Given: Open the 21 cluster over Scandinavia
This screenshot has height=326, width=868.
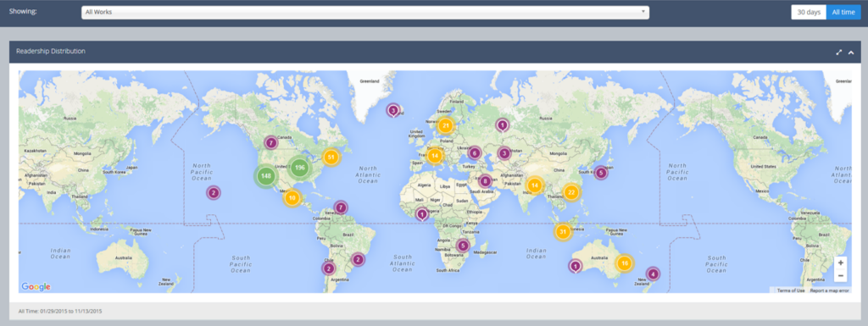Looking at the screenshot, I should [445, 125].
